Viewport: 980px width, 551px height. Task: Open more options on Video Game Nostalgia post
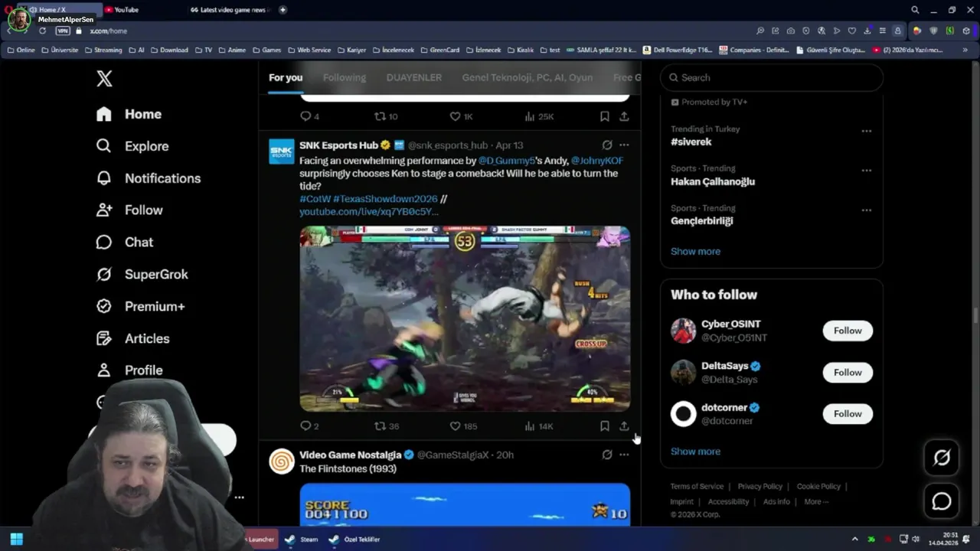click(x=624, y=455)
